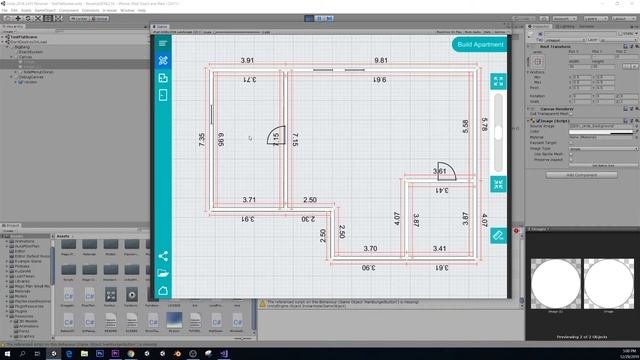The width and height of the screenshot is (640, 360).
Task: Open the GameObject menu
Action: coord(45,10)
